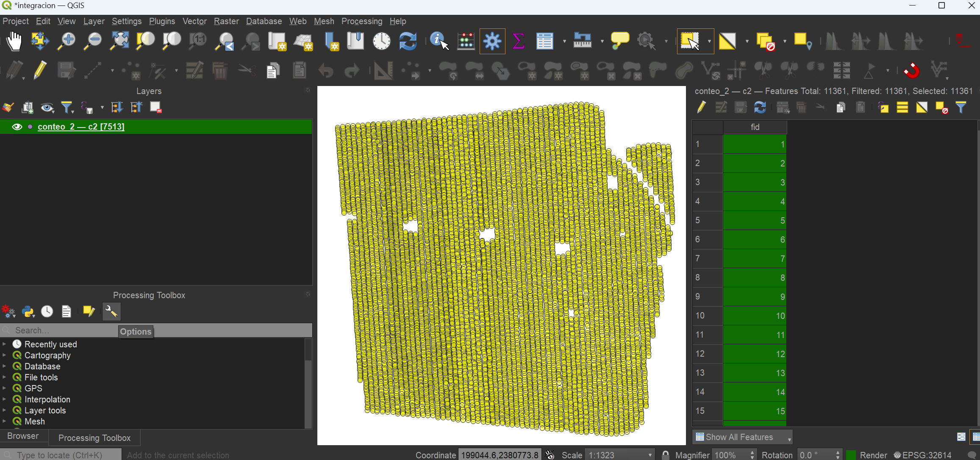Expand the Interpolation group in Processing Toolbox
The width and height of the screenshot is (980, 460).
4,399
